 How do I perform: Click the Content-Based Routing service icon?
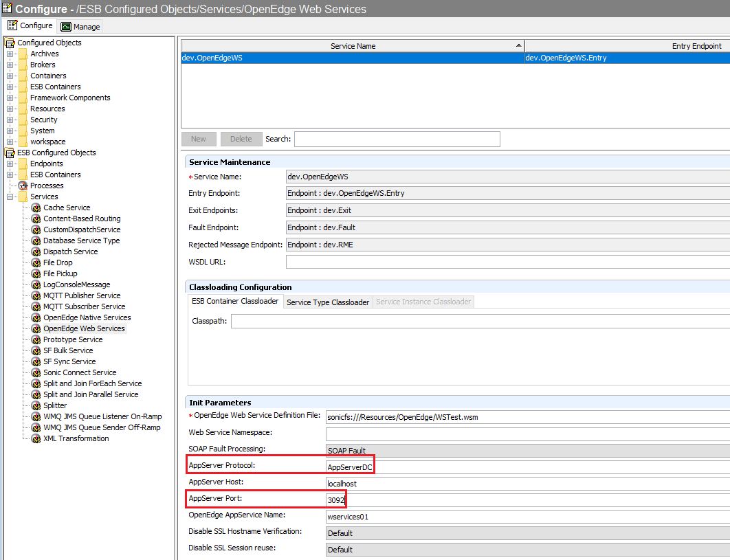(x=36, y=219)
